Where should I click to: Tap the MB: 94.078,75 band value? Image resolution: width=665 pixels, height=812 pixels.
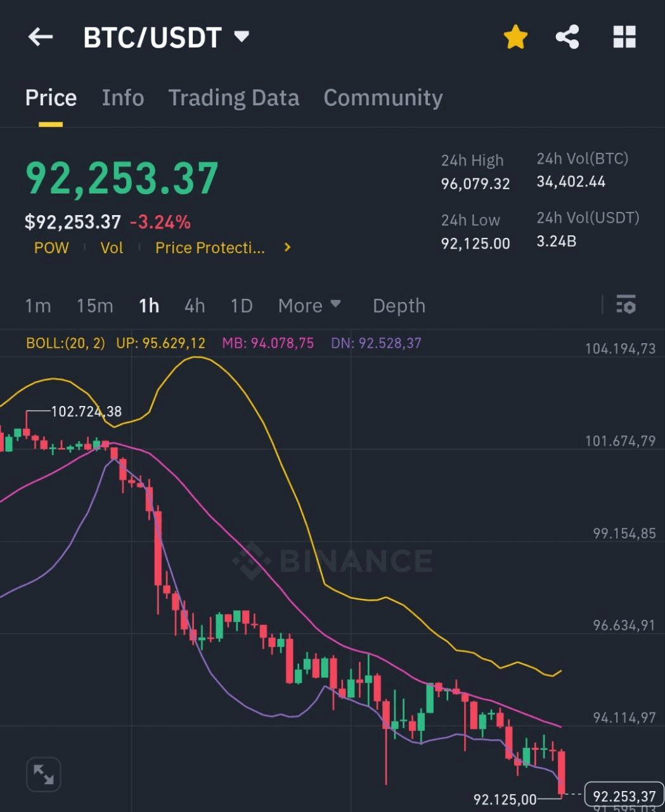(268, 343)
